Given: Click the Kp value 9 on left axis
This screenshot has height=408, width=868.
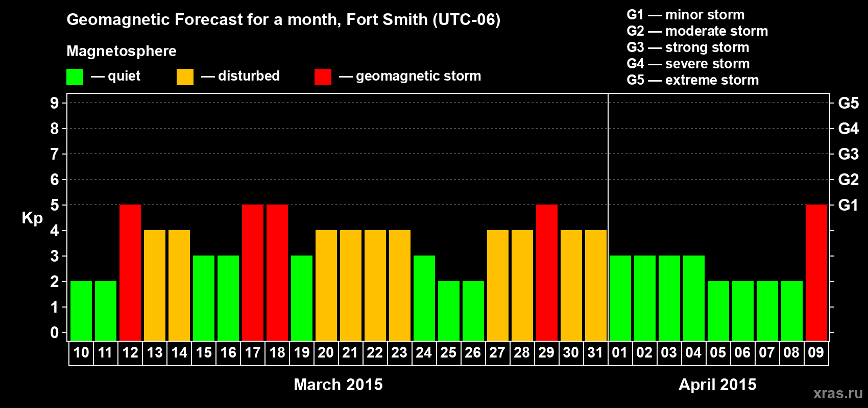Looking at the screenshot, I should [x=55, y=103].
